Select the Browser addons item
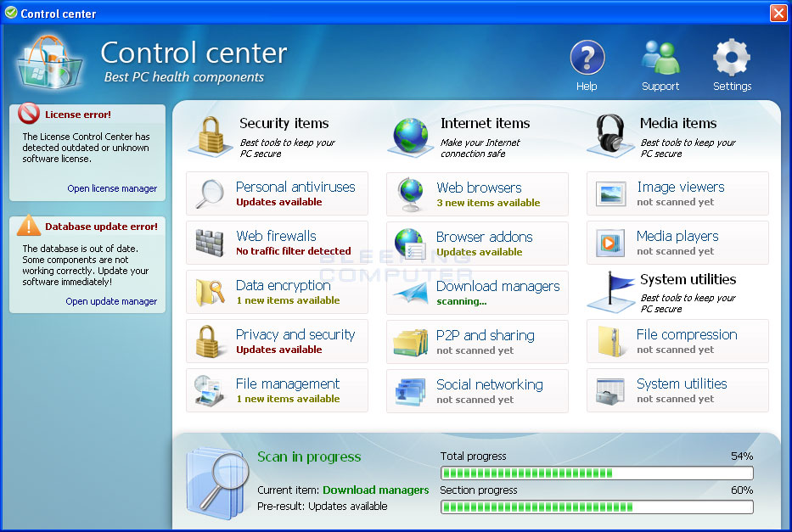792x532 pixels. pyautogui.click(x=477, y=244)
